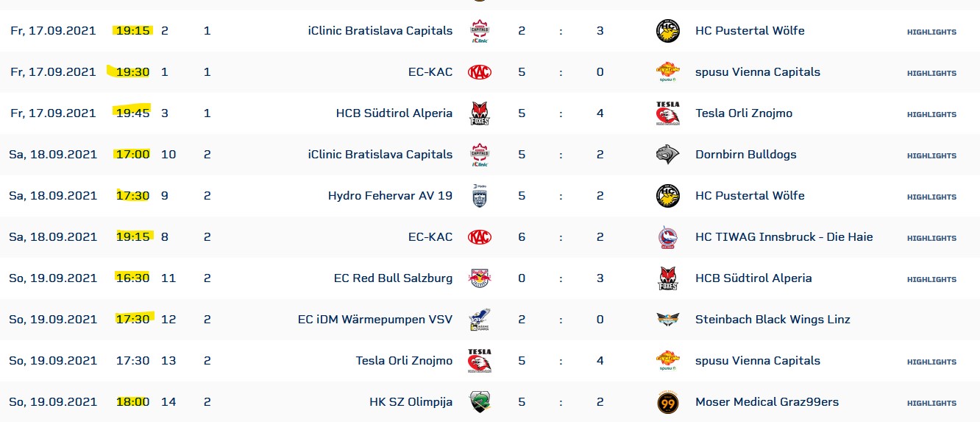Open highlights for Bratislava Capitals vs Dornbirn Bulldogs
This screenshot has height=422, width=980.
pos(931,155)
